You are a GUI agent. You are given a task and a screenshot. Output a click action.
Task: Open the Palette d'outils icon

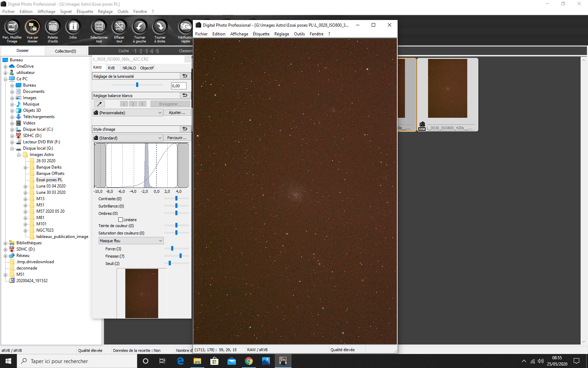pos(53,31)
